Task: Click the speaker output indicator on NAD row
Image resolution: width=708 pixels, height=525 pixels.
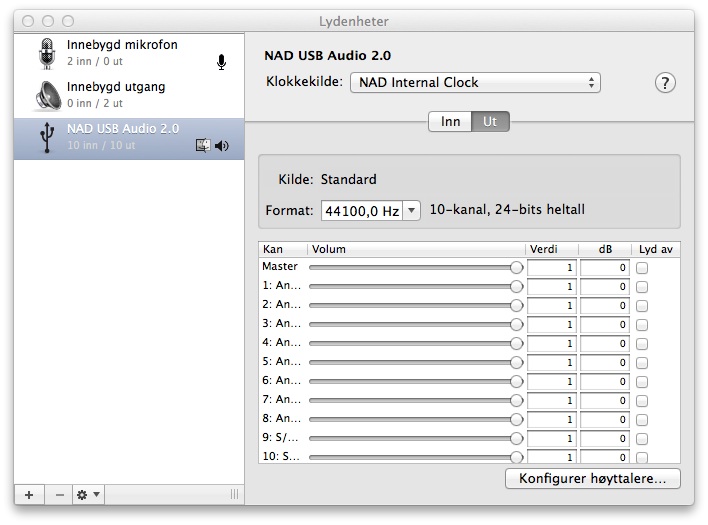Action: 222,145
